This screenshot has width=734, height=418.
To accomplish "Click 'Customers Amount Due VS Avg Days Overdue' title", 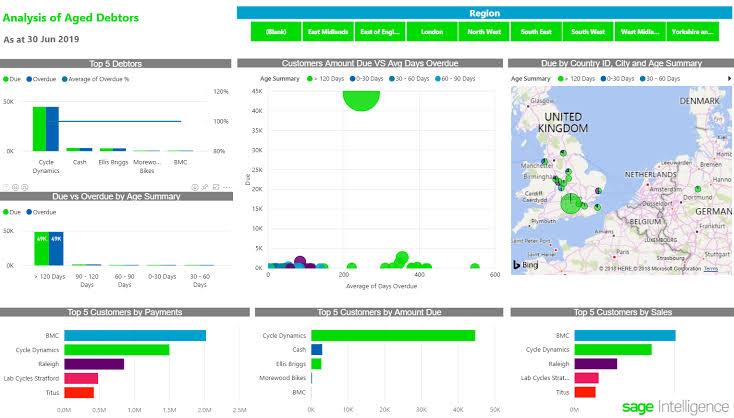I will pyautogui.click(x=370, y=63).
